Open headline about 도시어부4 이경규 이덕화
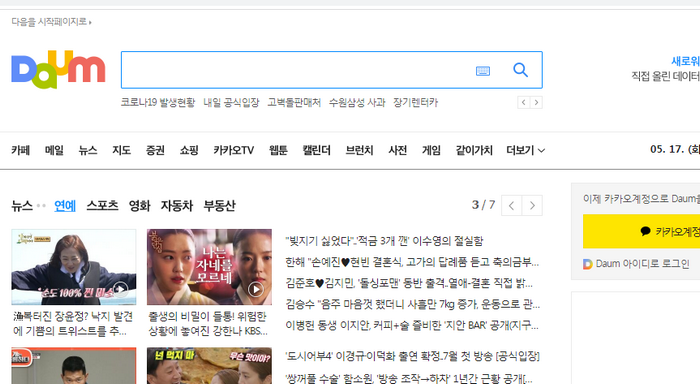This screenshot has width=700, height=384. pos(412,356)
